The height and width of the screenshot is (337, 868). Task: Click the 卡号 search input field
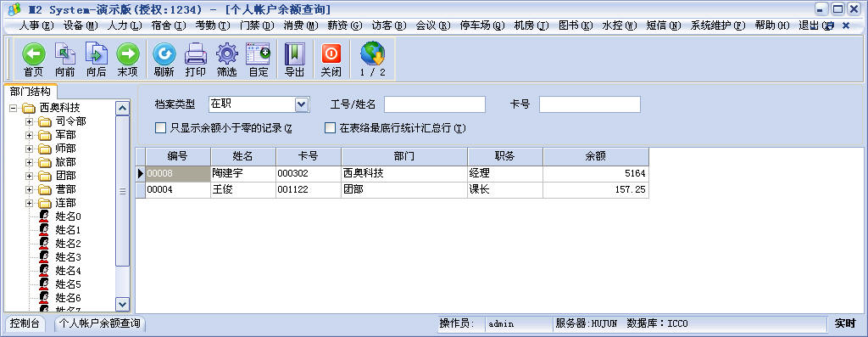click(x=590, y=104)
